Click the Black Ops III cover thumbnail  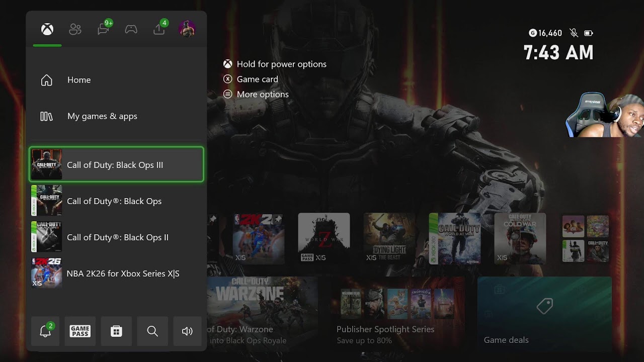tap(46, 164)
